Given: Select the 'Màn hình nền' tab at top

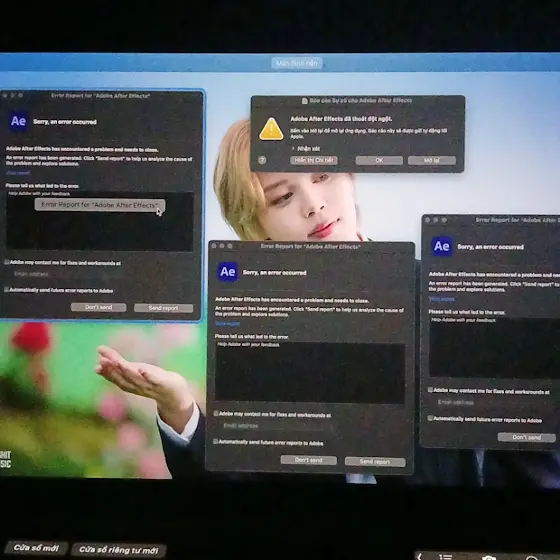Looking at the screenshot, I should coord(297,63).
